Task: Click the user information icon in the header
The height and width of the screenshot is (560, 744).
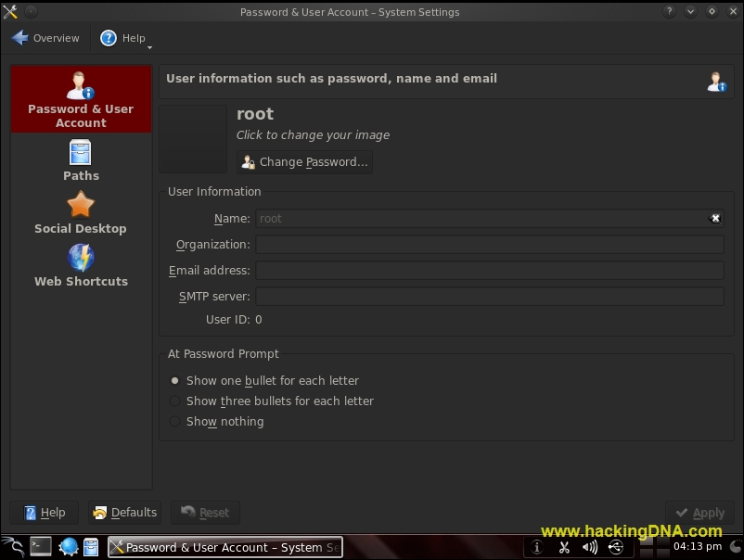Action: 718,83
